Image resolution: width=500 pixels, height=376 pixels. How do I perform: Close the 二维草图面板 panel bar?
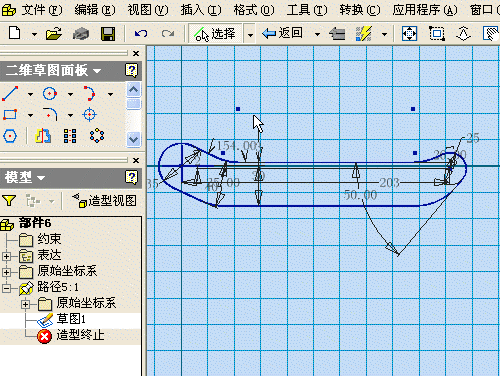[136, 53]
